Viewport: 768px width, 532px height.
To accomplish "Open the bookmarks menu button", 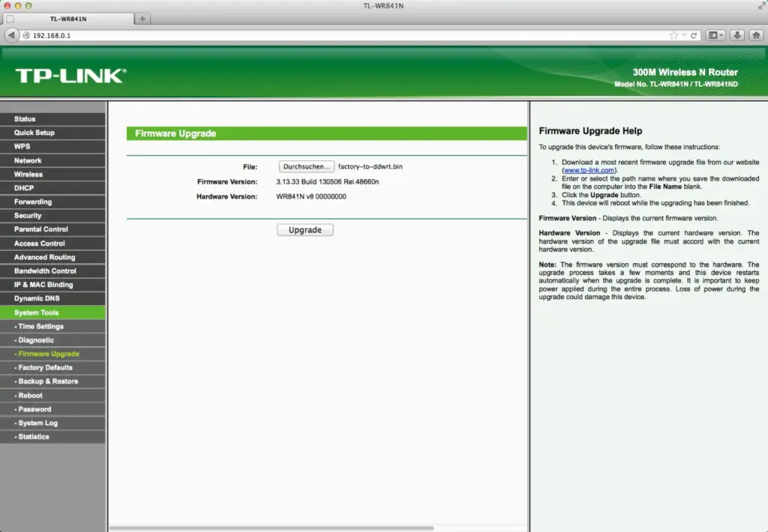I will 715,35.
